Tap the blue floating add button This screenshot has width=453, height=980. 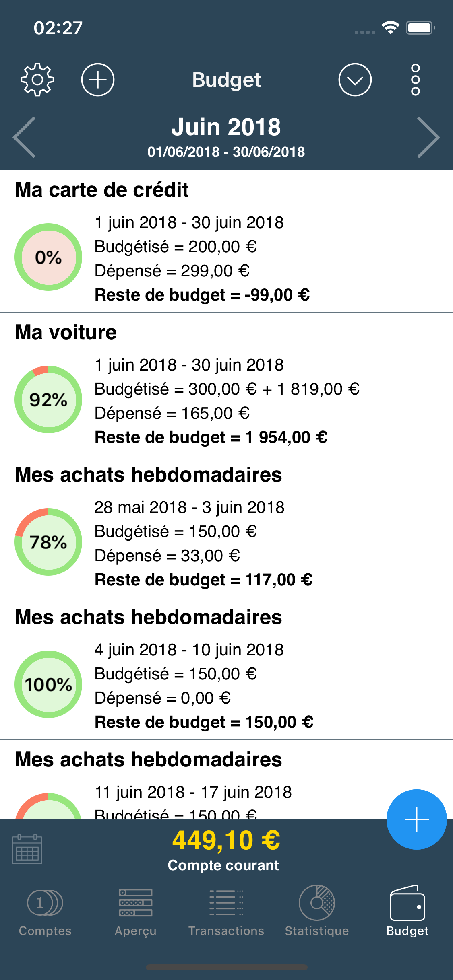pos(416,819)
